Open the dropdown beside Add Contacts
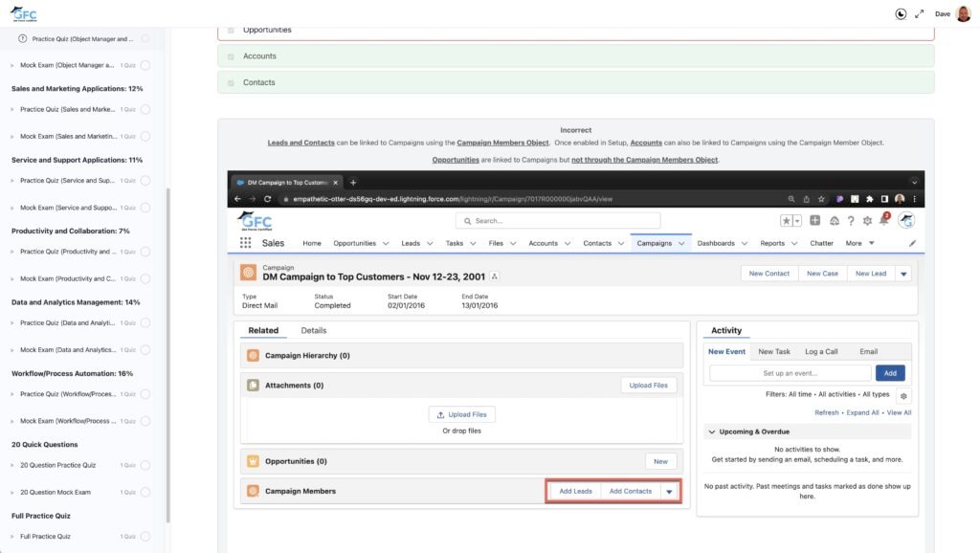The image size is (980, 553). coord(669,492)
